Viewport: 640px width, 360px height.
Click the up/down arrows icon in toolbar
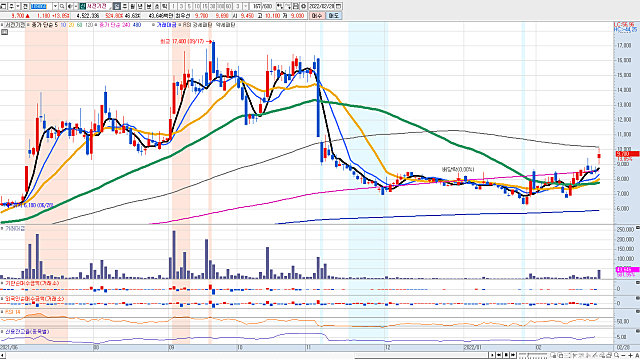click(x=11, y=6)
